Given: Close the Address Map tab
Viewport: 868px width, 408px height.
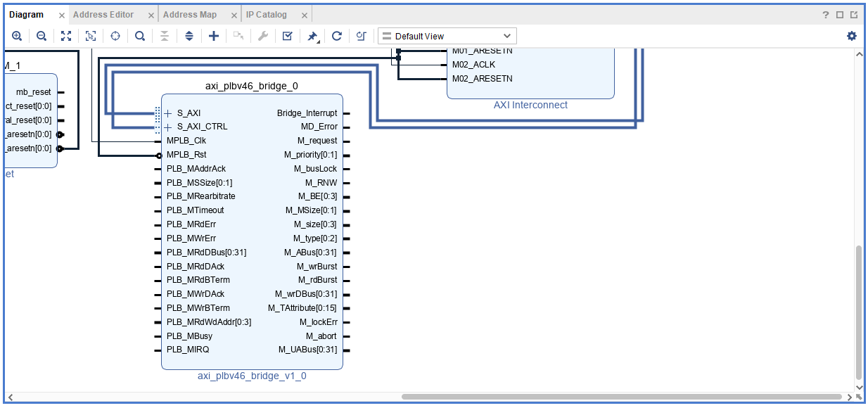Looking at the screenshot, I should coord(234,15).
